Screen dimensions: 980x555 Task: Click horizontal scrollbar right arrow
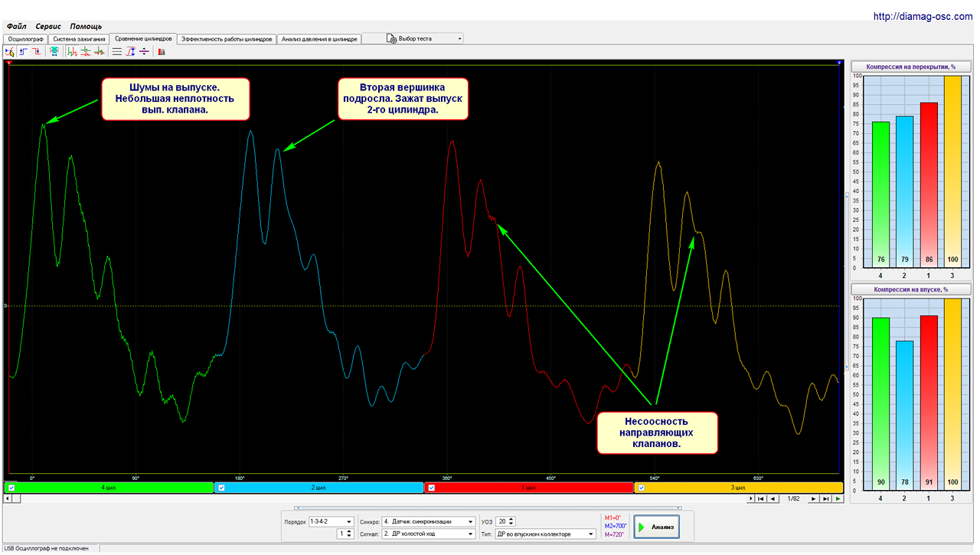[x=751, y=498]
